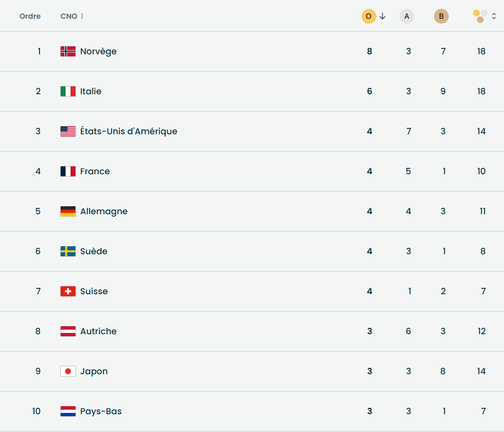
Task: Click the CNO column header label
Action: pyautogui.click(x=69, y=16)
